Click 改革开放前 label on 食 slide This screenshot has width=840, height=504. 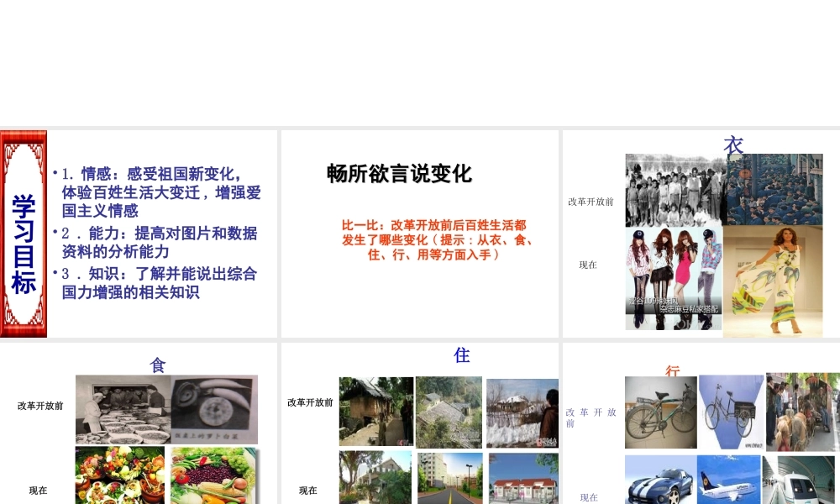point(40,406)
